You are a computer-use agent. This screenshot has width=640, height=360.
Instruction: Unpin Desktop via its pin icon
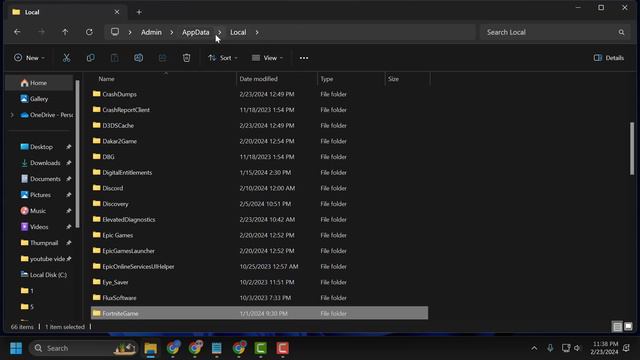69,147
